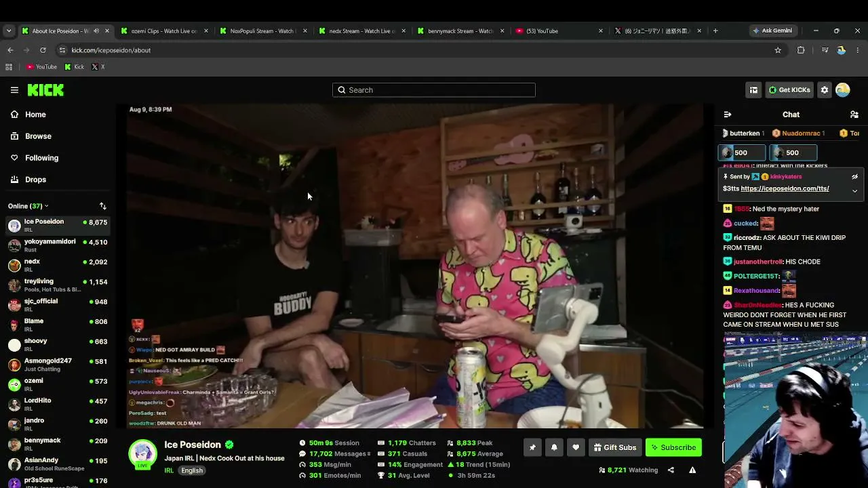This screenshot has height=488, width=868.
Task: Click the English language tag
Action: click(192, 470)
